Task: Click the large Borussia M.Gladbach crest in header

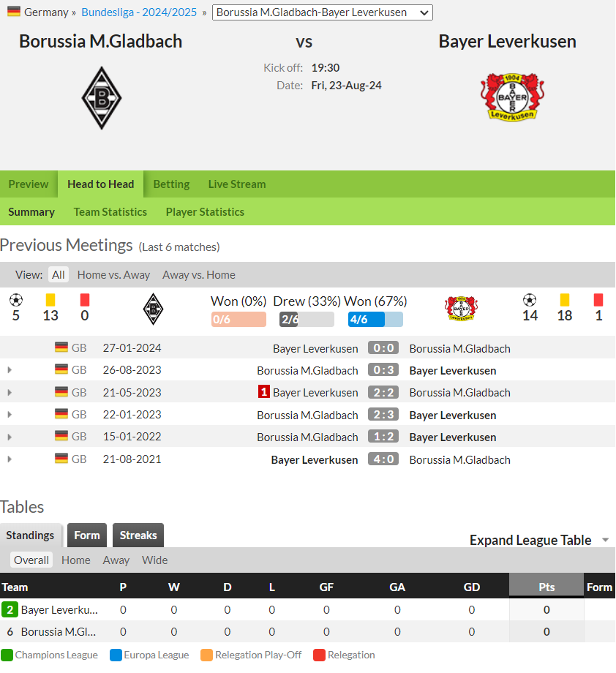Action: pos(102,98)
